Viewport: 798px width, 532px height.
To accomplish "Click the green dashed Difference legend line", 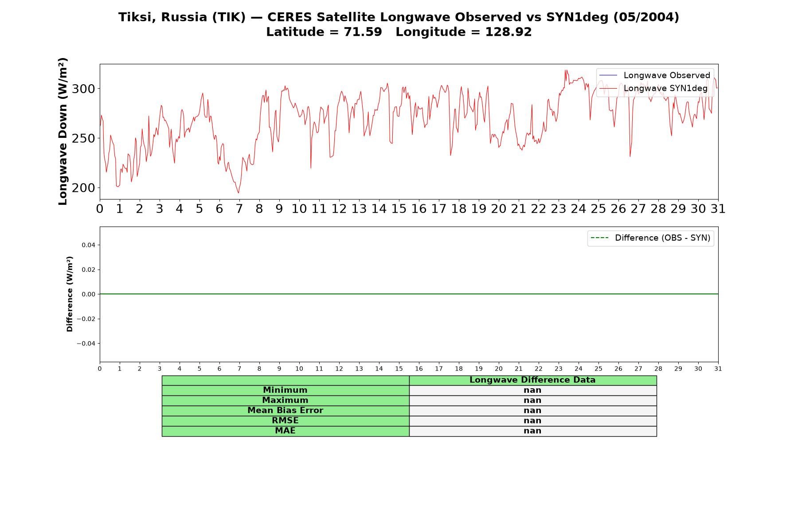I will pos(599,238).
